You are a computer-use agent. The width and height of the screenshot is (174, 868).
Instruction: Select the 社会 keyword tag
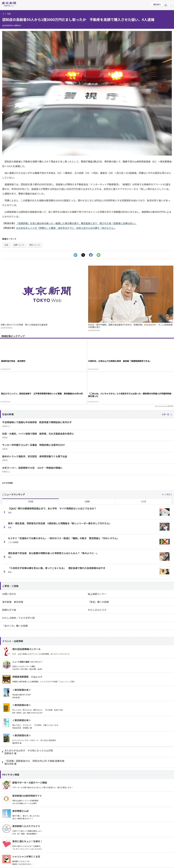pos(6,245)
